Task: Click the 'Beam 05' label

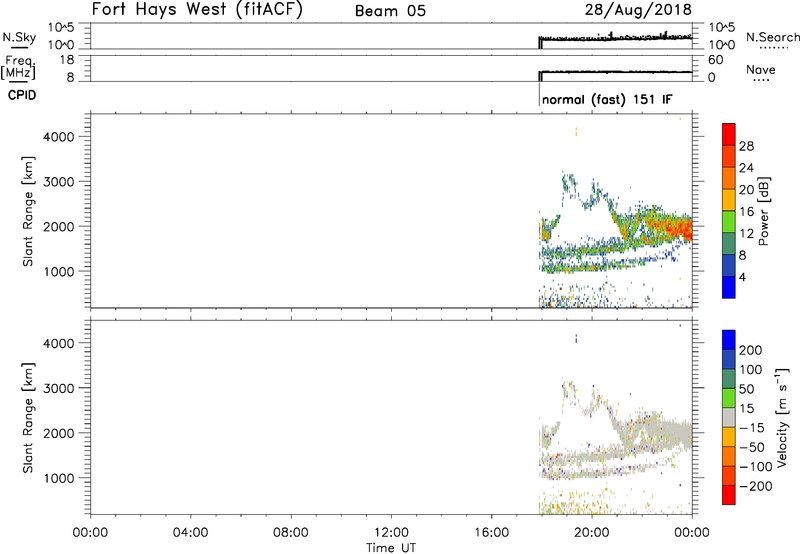Action: coord(390,11)
